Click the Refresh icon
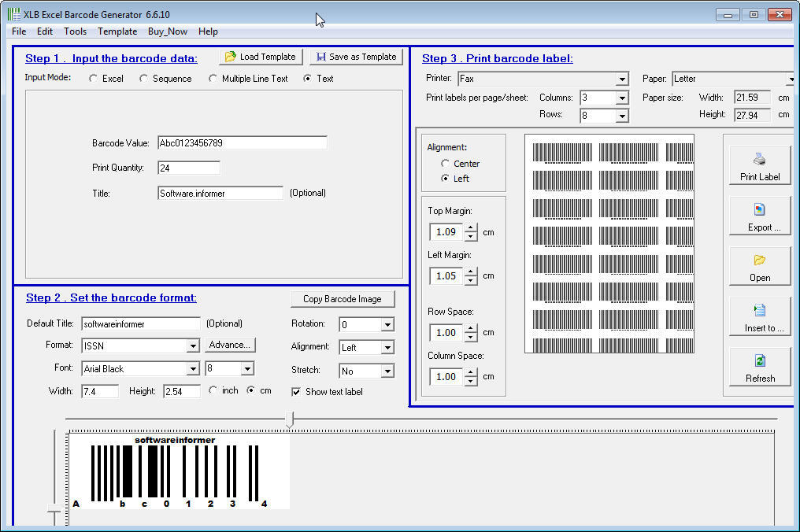Viewport: 800px width, 532px height. pos(760,360)
